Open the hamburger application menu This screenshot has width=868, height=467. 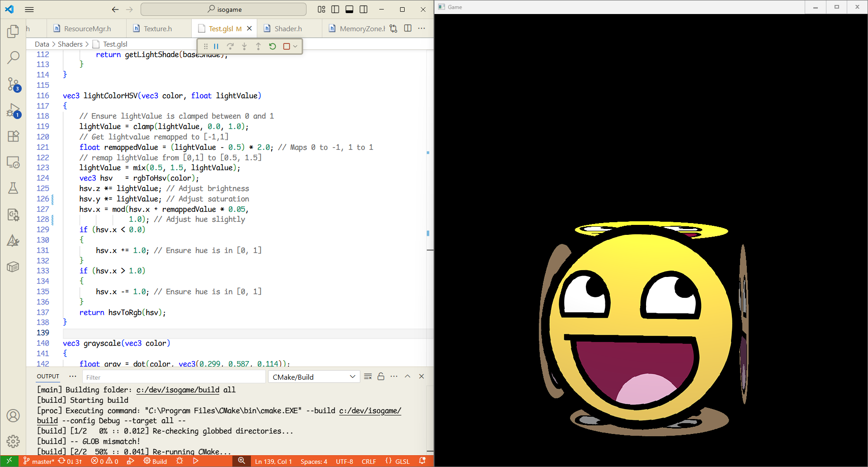(x=29, y=10)
